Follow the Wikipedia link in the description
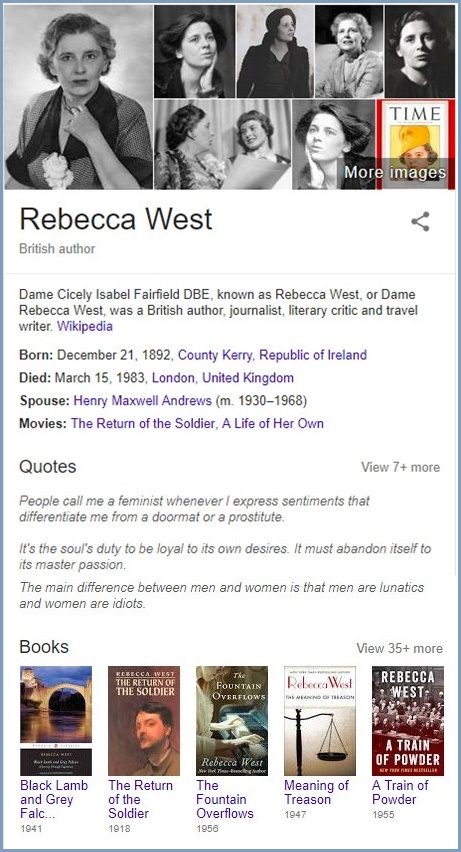 point(85,327)
